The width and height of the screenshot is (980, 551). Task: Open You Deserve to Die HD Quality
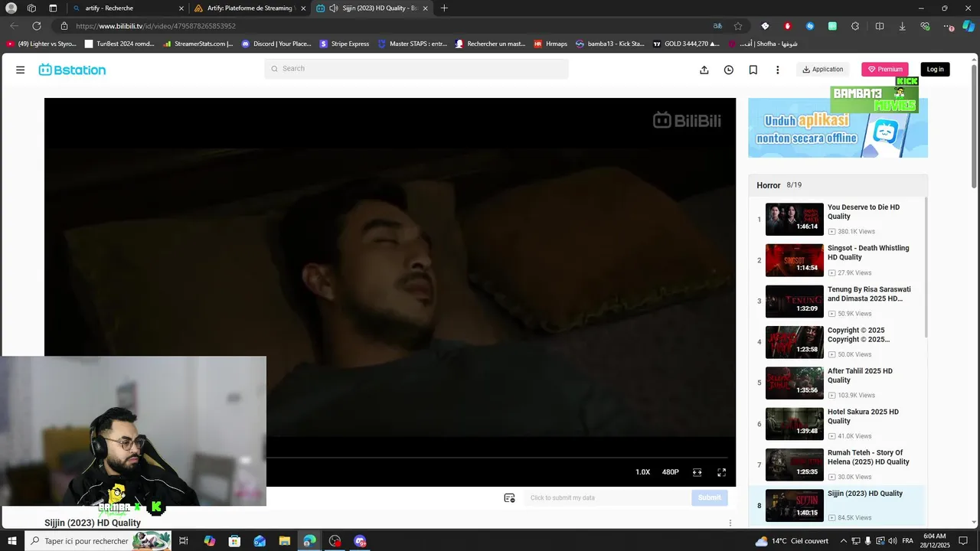[x=864, y=212]
